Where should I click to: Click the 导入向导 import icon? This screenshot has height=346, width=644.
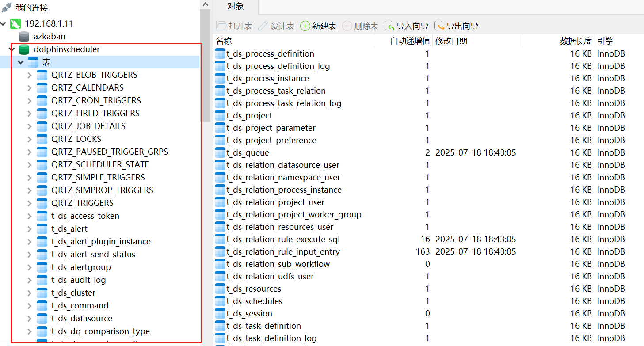pyautogui.click(x=389, y=26)
